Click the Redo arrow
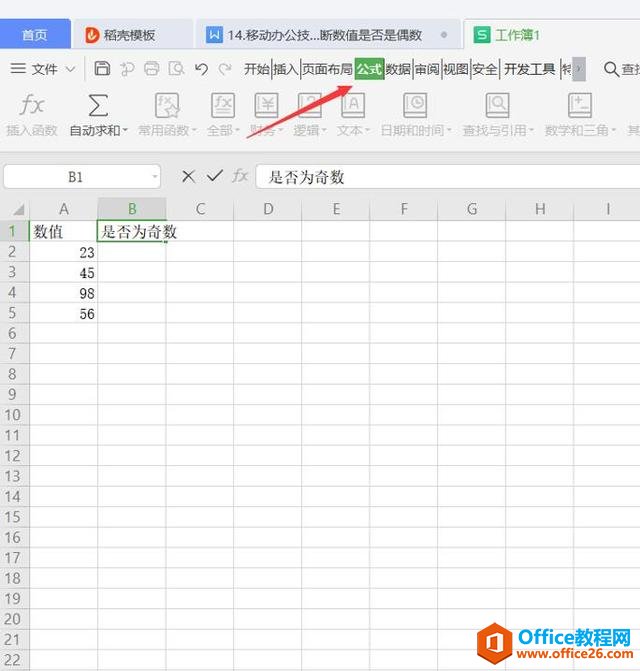 click(225, 68)
